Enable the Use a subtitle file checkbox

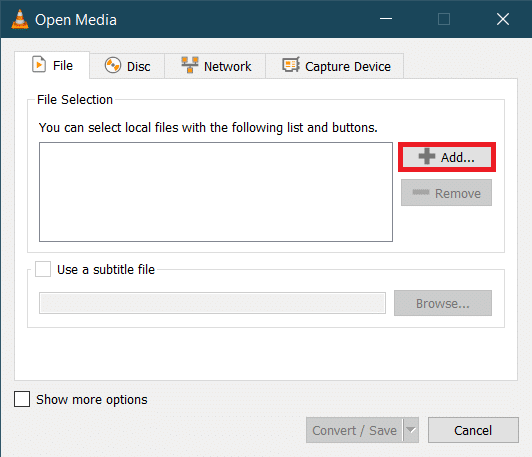click(x=43, y=269)
